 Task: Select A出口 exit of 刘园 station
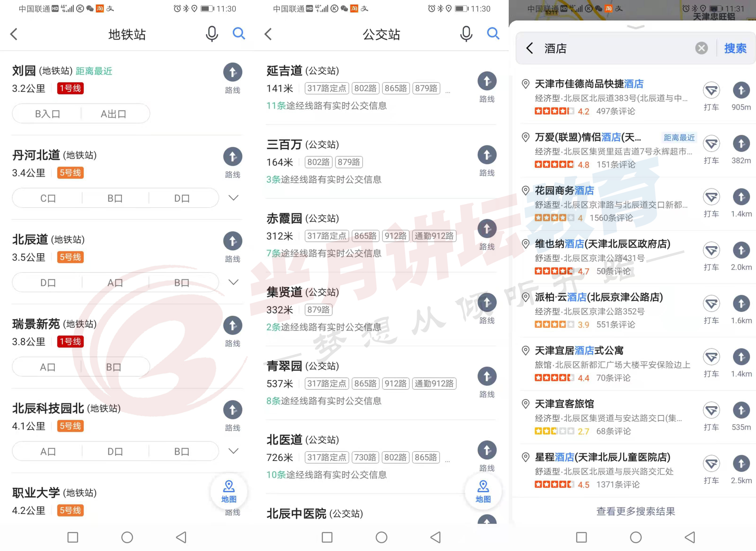coord(114,114)
